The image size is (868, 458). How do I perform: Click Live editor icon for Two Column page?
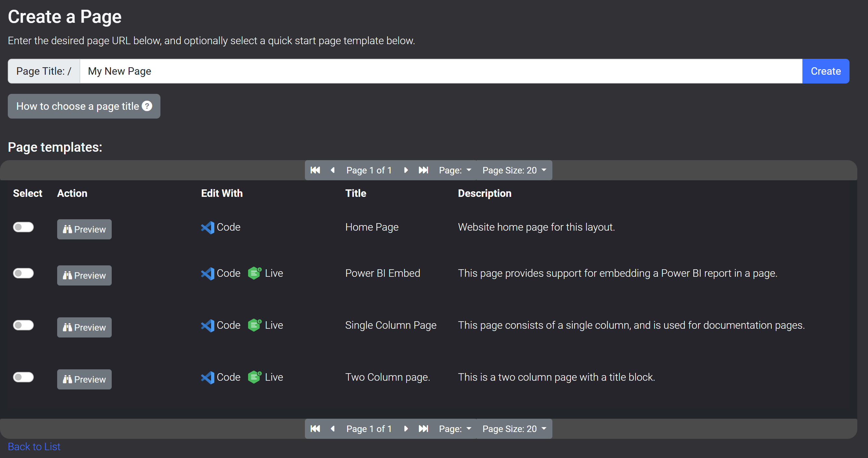[255, 377]
